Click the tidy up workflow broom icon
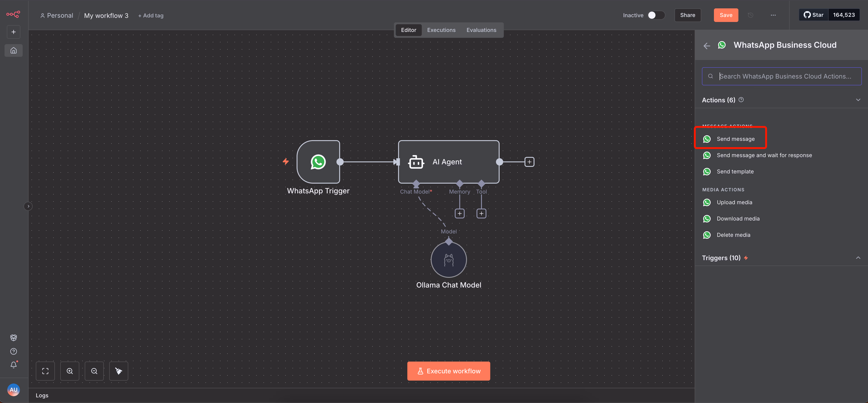Image resolution: width=868 pixels, height=403 pixels. pyautogui.click(x=118, y=371)
